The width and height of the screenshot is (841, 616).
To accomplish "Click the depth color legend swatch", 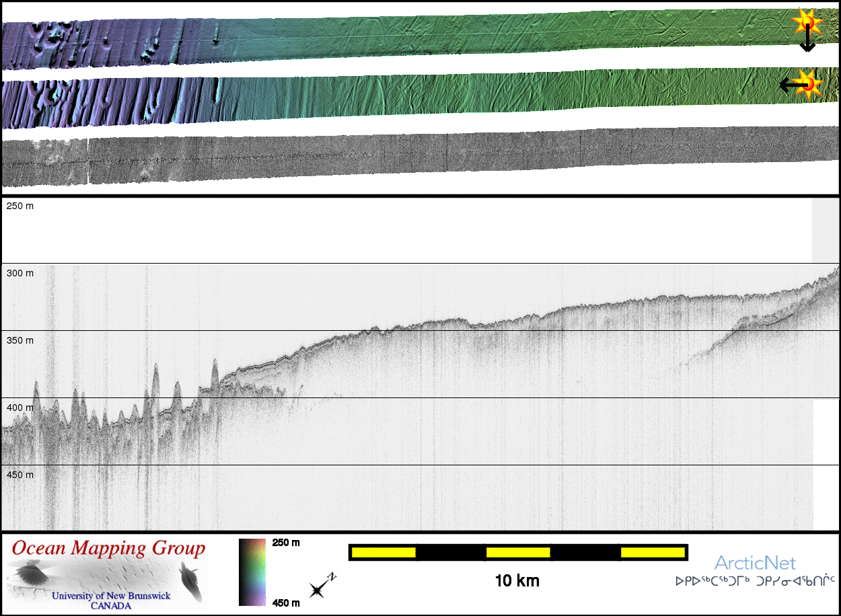I will pos(252,572).
